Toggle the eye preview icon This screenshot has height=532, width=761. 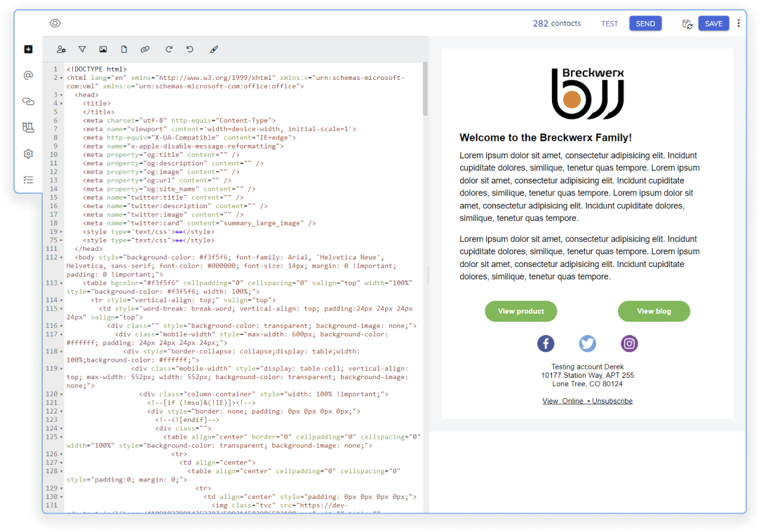55,23
